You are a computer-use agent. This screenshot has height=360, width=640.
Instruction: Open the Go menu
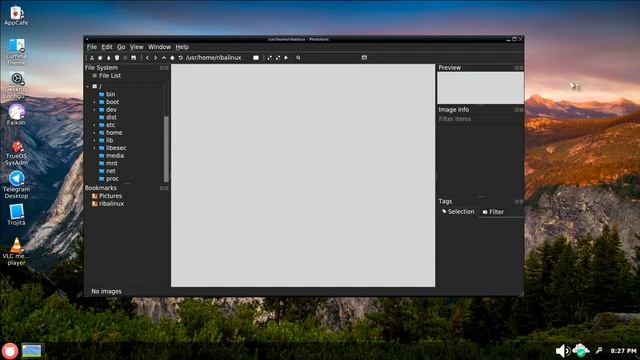point(121,47)
